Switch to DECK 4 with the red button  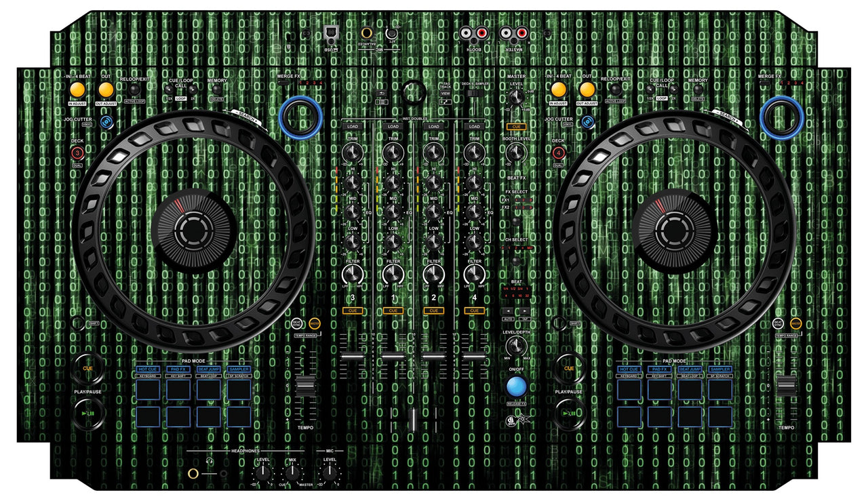pos(558,153)
